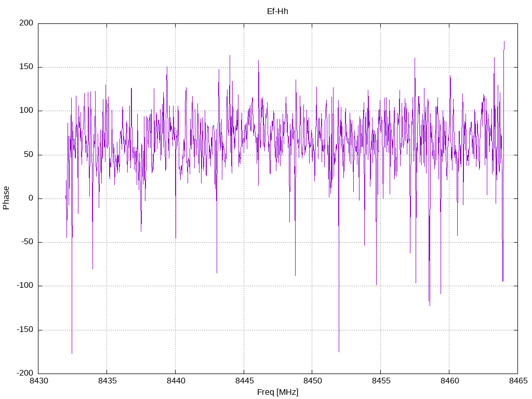The width and height of the screenshot is (532, 399).
Task: Click the -150 y-axis tick label
Action: pos(25,329)
